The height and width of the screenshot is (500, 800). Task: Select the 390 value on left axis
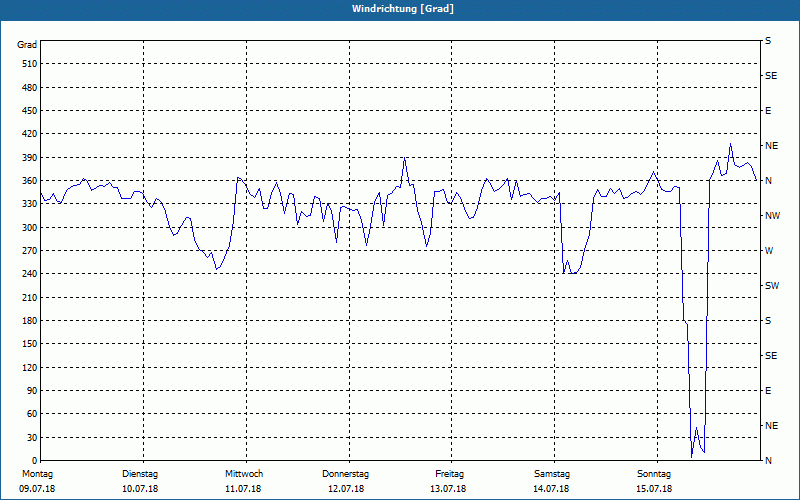[30, 157]
